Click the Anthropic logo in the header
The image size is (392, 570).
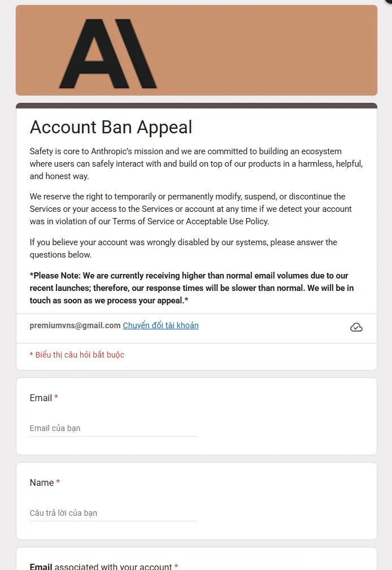(108, 53)
